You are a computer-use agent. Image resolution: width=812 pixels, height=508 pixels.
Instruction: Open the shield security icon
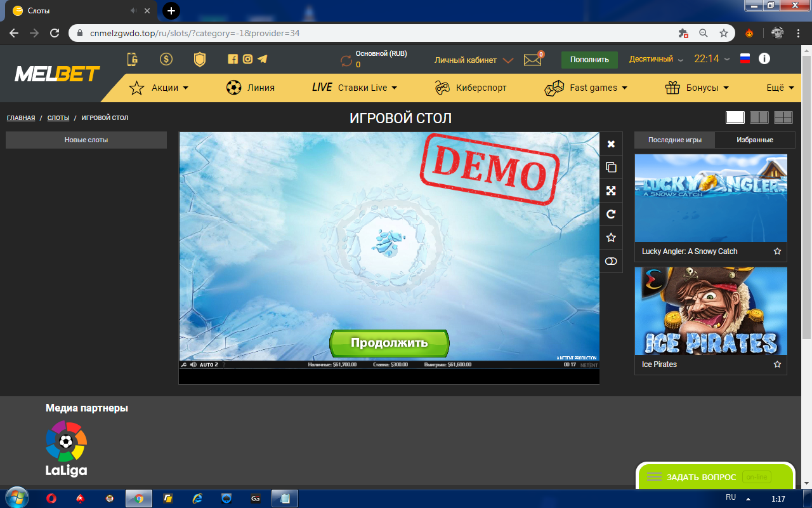click(x=200, y=59)
